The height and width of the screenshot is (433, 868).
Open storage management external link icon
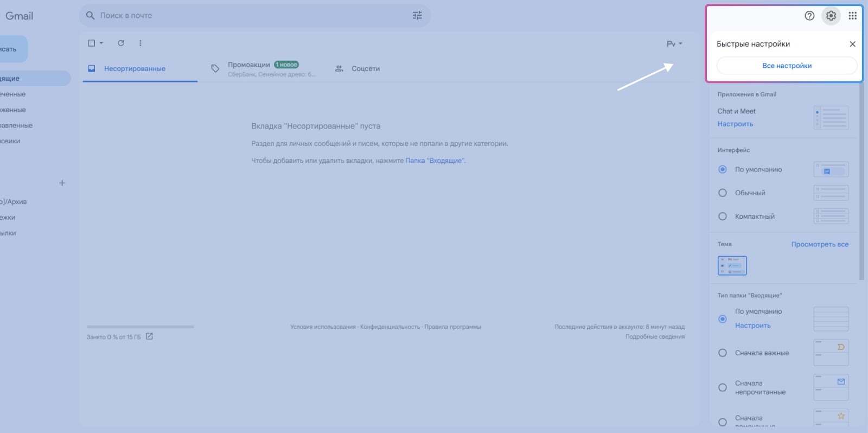[x=149, y=336]
